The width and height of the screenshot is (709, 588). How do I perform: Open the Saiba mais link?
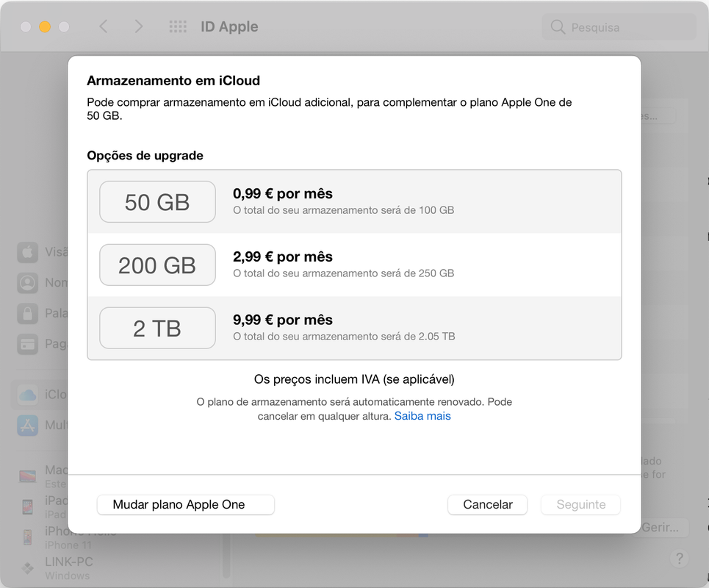coord(422,416)
